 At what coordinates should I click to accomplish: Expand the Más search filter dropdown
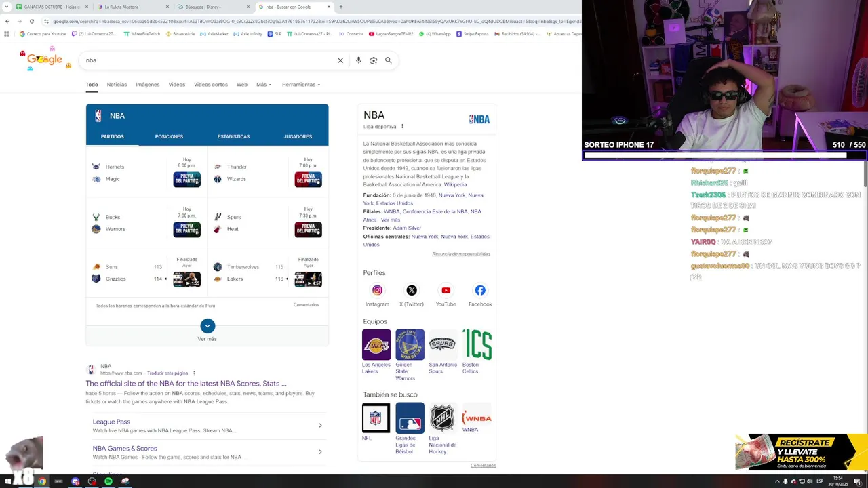(264, 85)
